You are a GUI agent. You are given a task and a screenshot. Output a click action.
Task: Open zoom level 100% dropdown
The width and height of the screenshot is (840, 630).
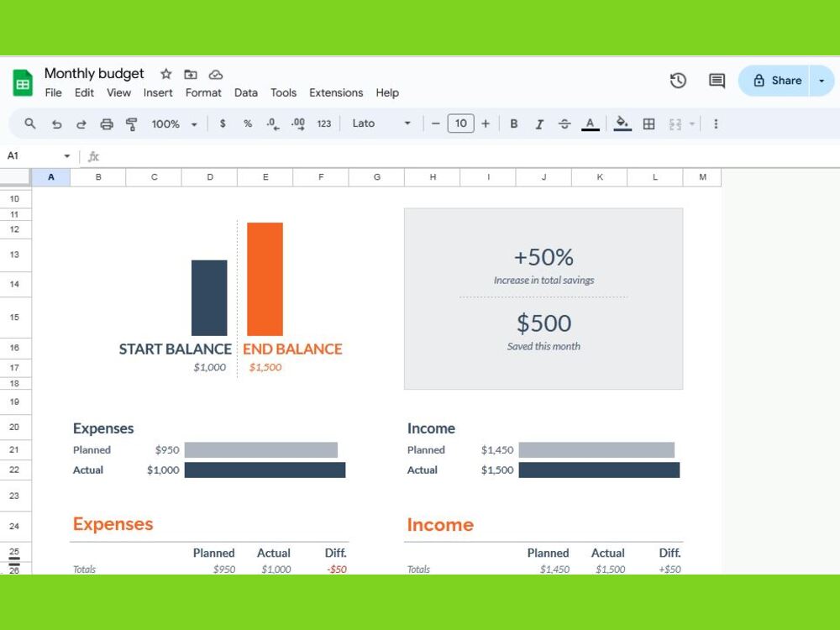point(174,124)
